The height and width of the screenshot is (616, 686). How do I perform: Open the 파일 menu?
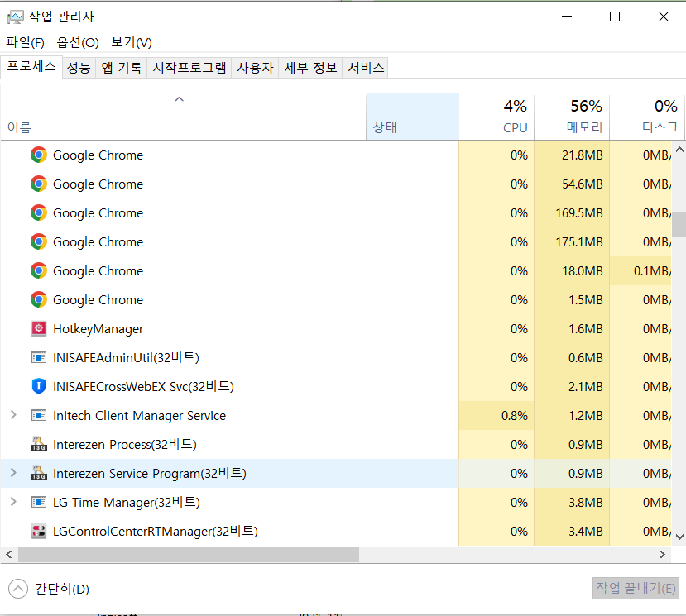point(25,42)
